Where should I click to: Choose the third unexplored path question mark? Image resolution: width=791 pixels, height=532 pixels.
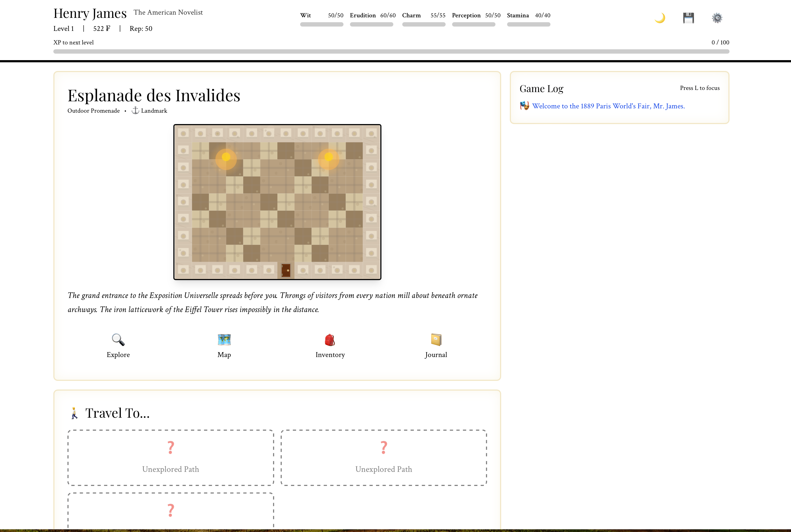click(171, 510)
